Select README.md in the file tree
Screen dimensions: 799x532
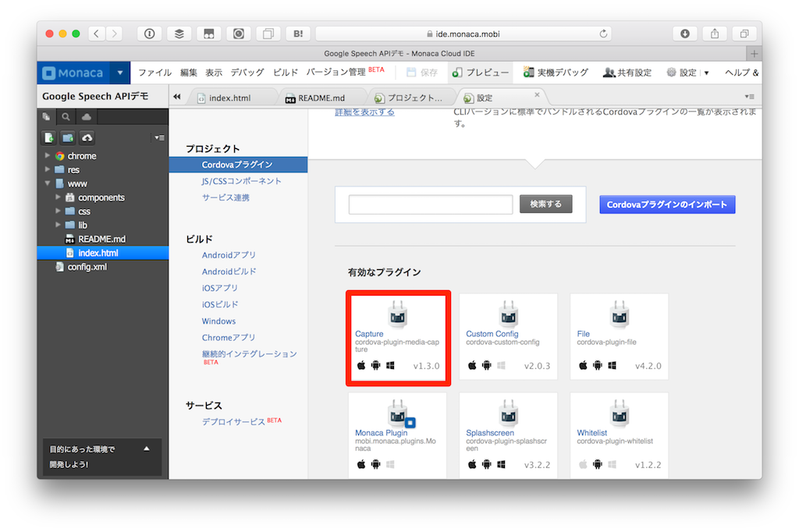(x=103, y=239)
